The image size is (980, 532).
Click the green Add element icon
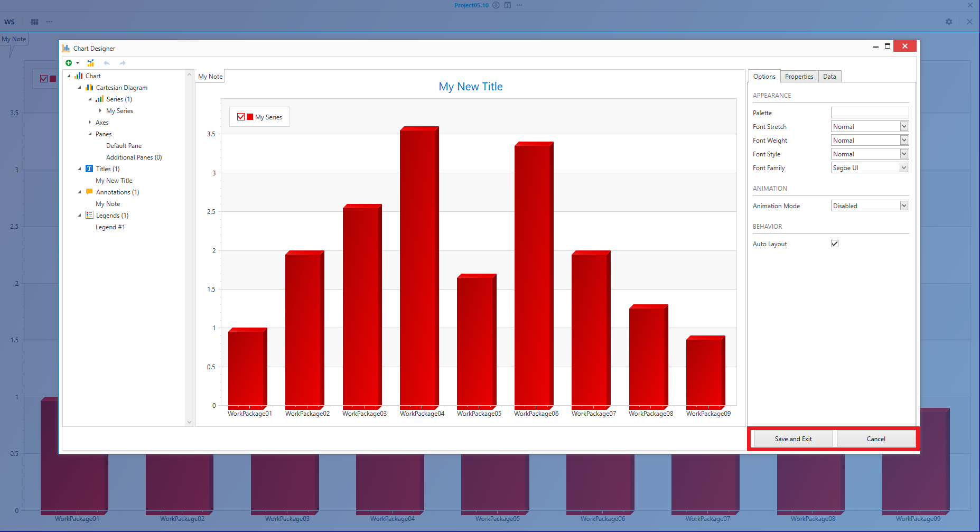point(69,63)
